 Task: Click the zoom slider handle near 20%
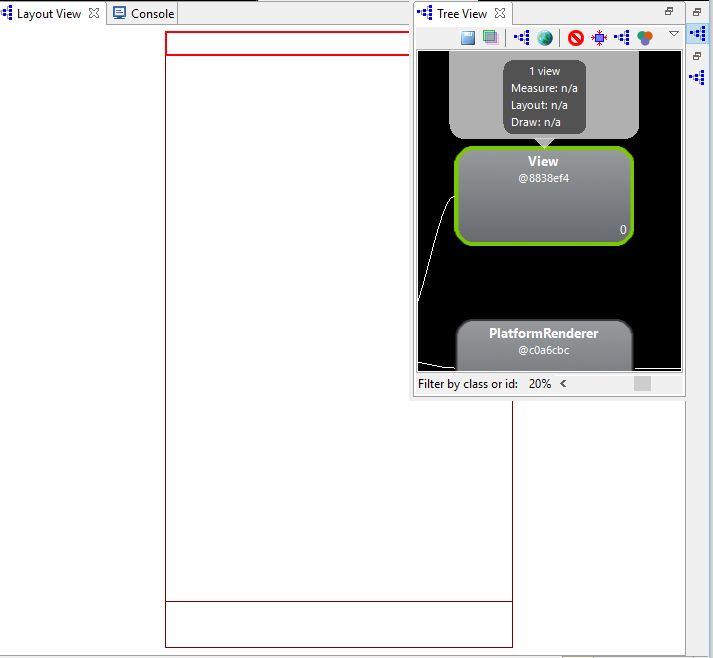point(642,384)
